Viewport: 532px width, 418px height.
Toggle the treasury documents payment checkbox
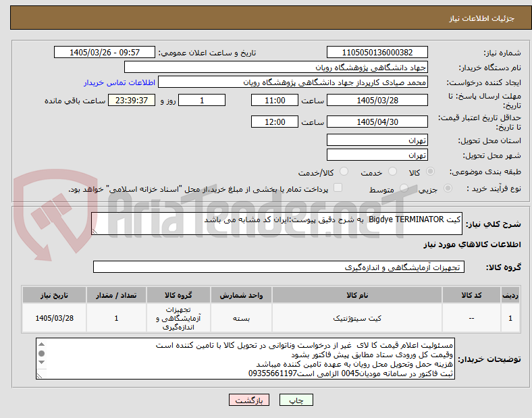(x=338, y=188)
